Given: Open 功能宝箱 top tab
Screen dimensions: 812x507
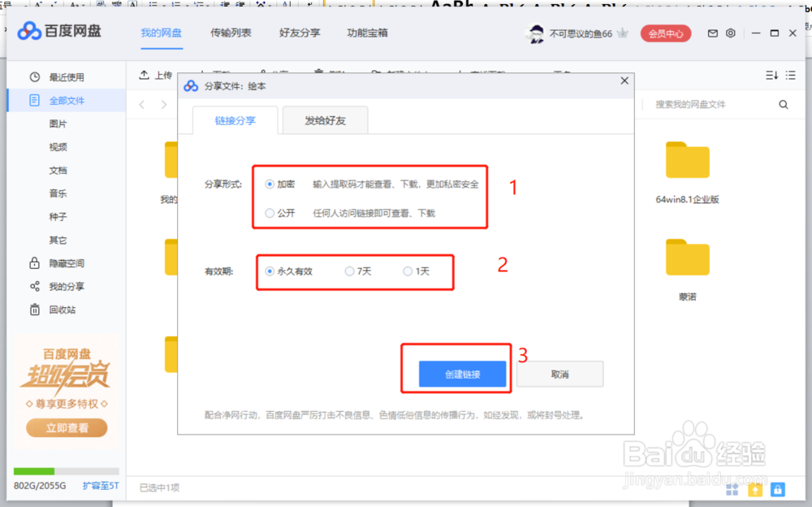Looking at the screenshot, I should click(x=367, y=33).
